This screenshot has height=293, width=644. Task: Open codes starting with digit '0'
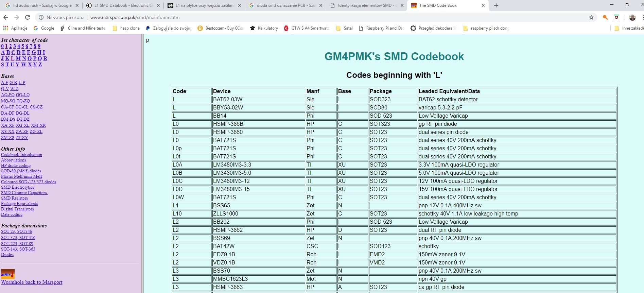tap(2, 46)
